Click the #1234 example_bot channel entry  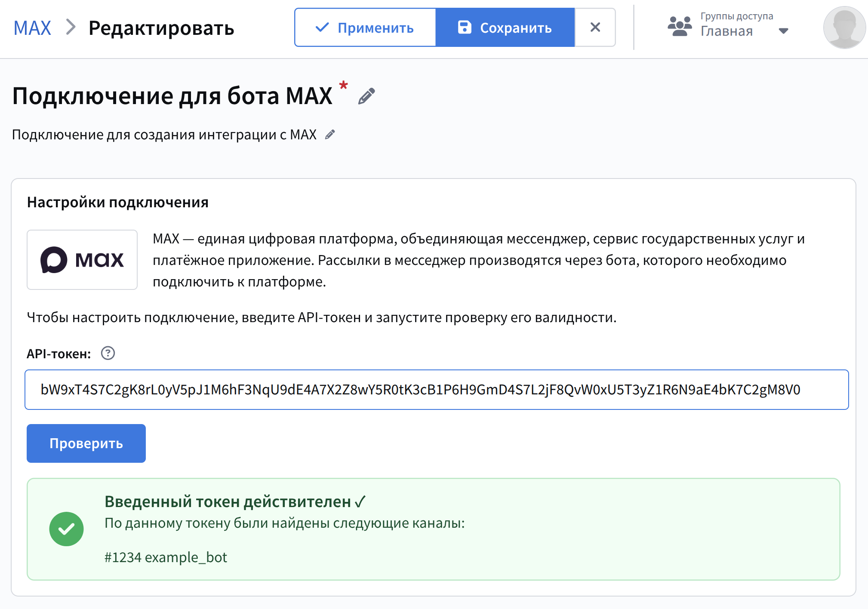pyautogui.click(x=166, y=557)
